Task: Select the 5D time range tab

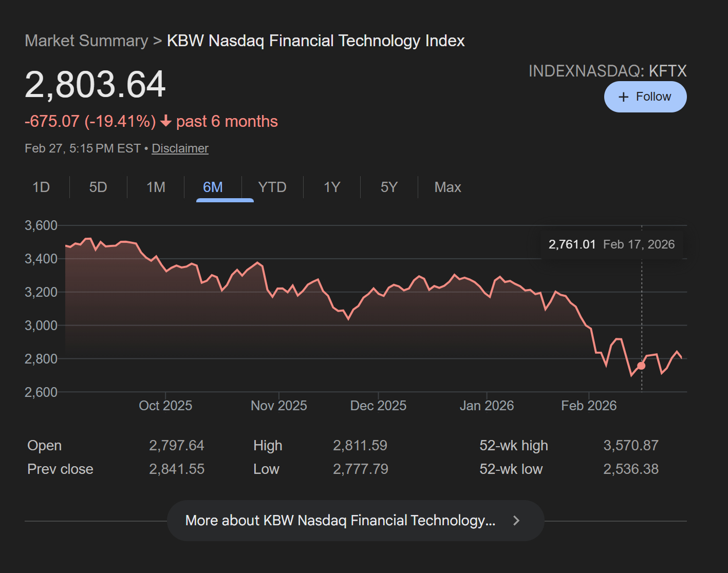Action: click(x=98, y=187)
